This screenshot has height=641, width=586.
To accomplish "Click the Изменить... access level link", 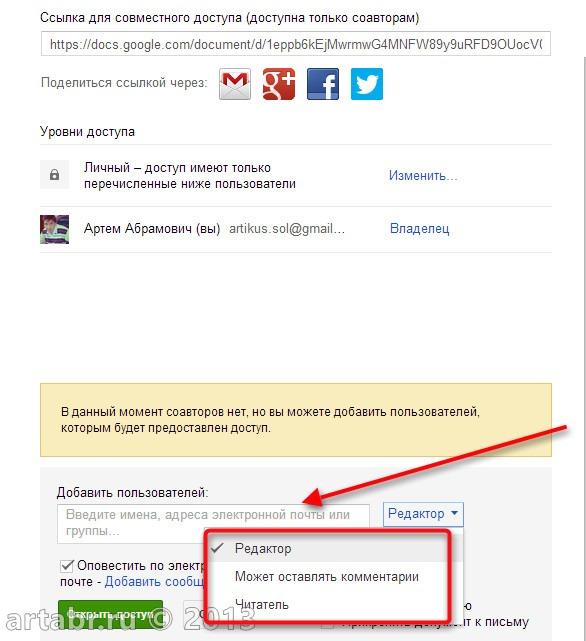I will [x=423, y=175].
